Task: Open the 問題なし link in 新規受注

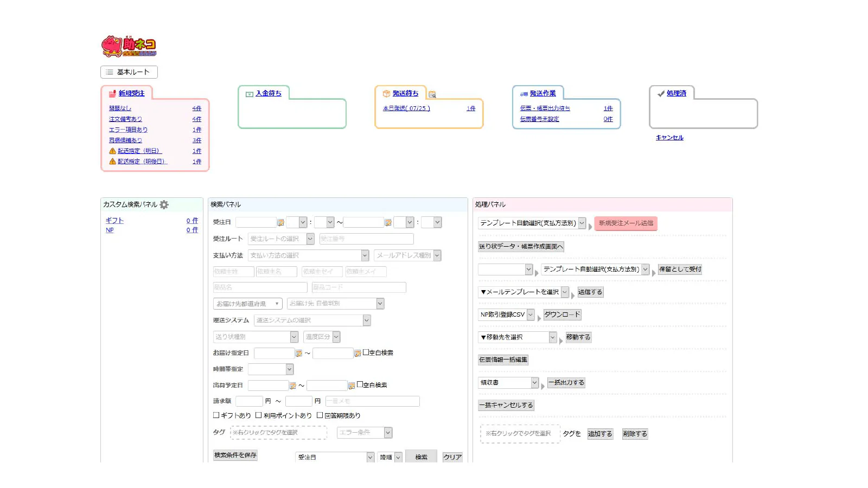Action: [x=120, y=108]
